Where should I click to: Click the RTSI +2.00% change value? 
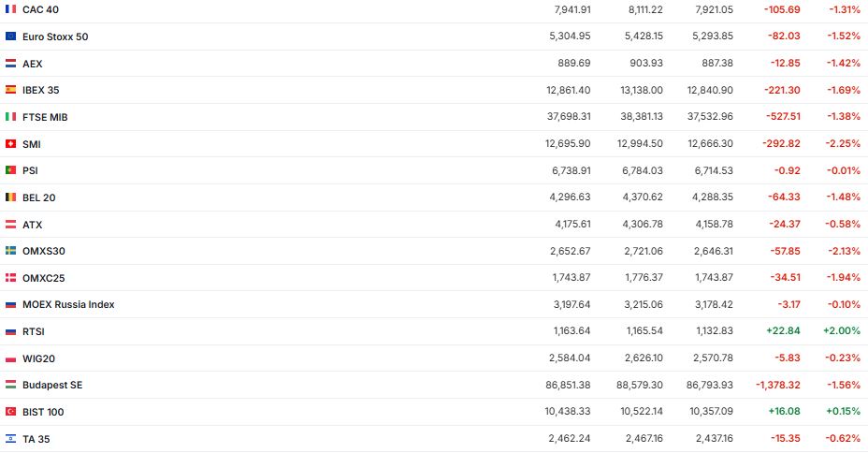(841, 331)
